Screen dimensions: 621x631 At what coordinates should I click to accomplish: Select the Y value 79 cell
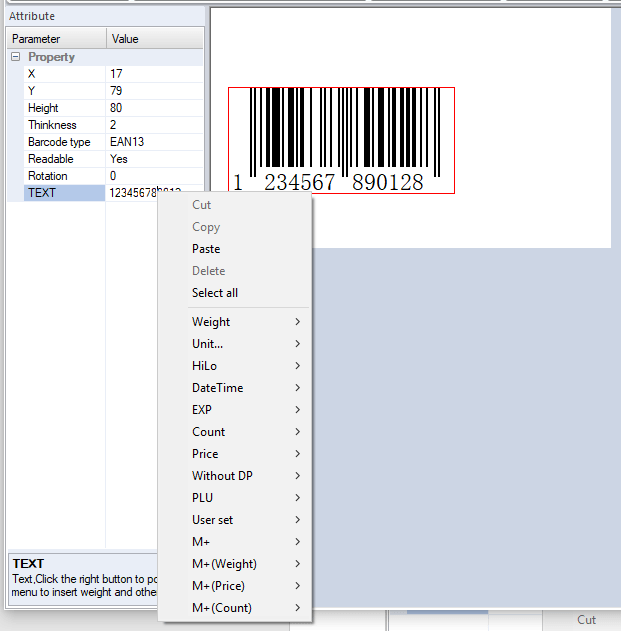pos(154,91)
